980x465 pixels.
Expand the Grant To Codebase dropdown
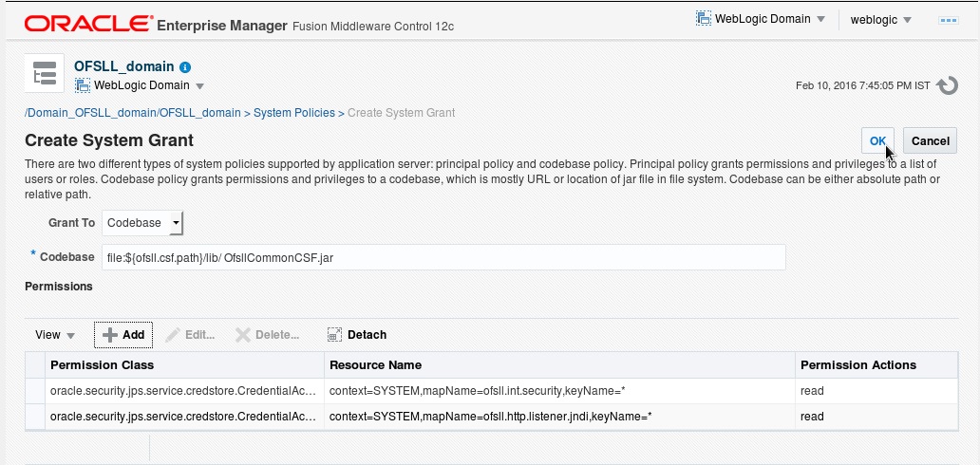click(177, 222)
